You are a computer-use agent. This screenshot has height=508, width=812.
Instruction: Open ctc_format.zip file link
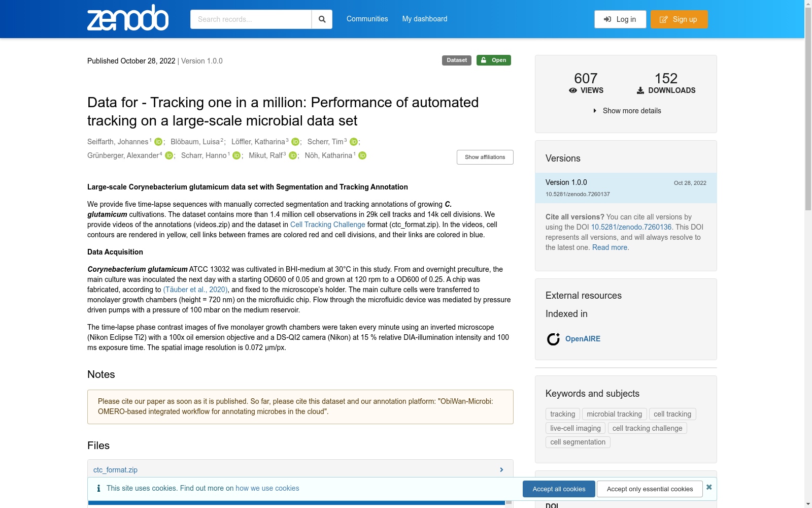(x=115, y=470)
